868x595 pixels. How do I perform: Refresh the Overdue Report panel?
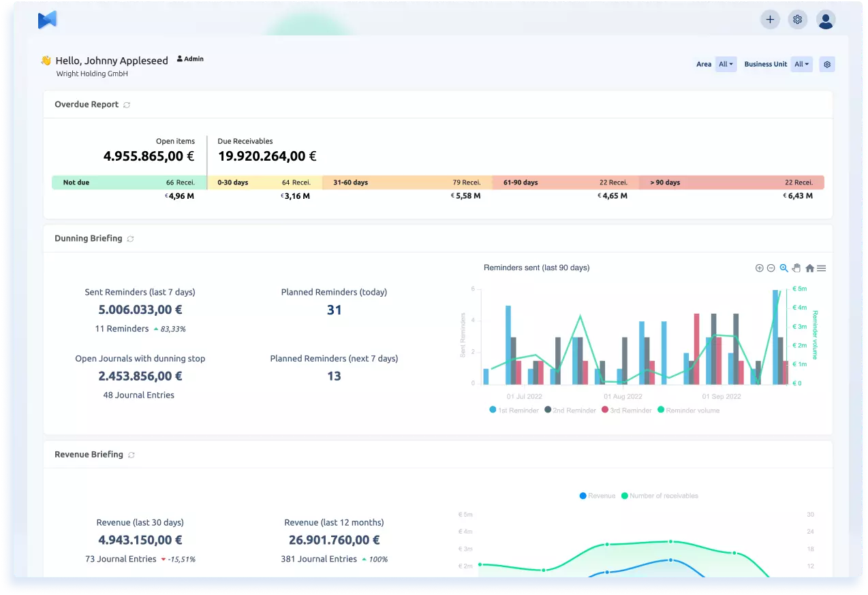[127, 105]
